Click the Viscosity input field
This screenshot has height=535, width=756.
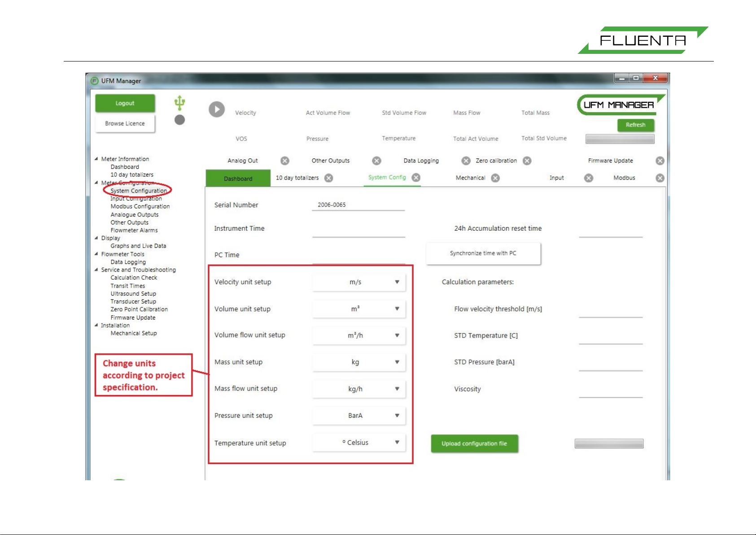pos(611,391)
